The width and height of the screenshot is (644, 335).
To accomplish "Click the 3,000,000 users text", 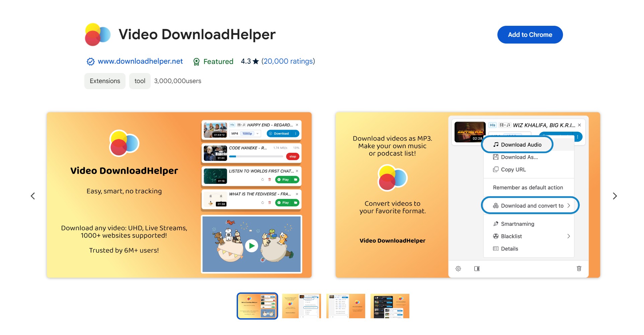I will point(177,81).
